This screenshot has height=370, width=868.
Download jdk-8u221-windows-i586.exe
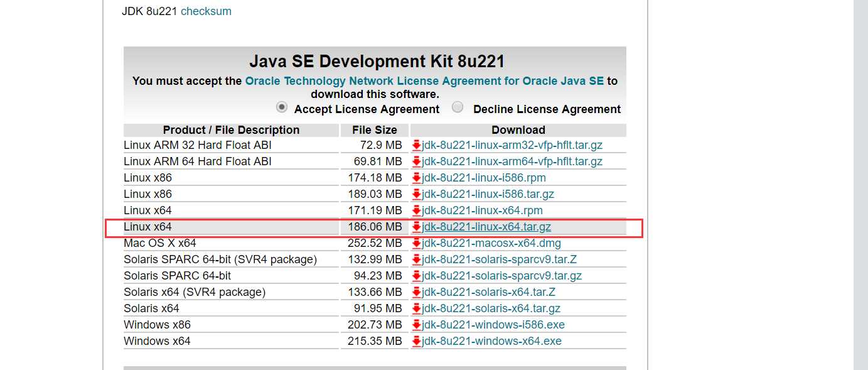(493, 325)
